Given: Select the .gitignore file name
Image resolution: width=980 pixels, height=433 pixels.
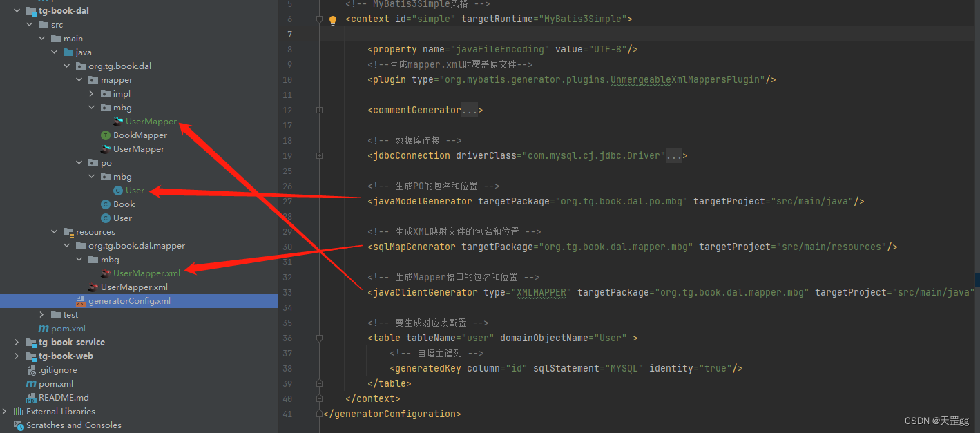Looking at the screenshot, I should pos(58,370).
